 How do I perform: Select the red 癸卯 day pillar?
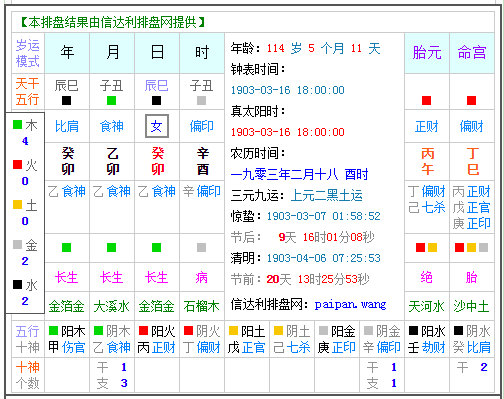pyautogui.click(x=157, y=162)
